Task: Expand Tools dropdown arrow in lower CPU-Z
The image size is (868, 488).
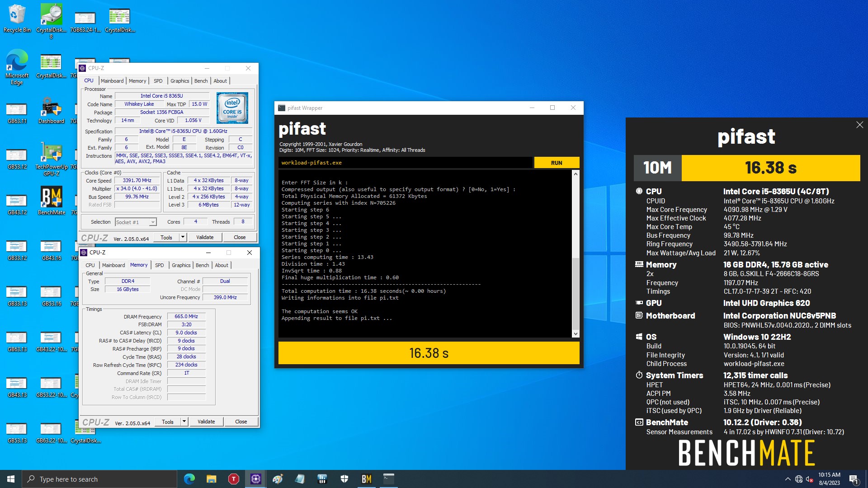Action: (184, 422)
